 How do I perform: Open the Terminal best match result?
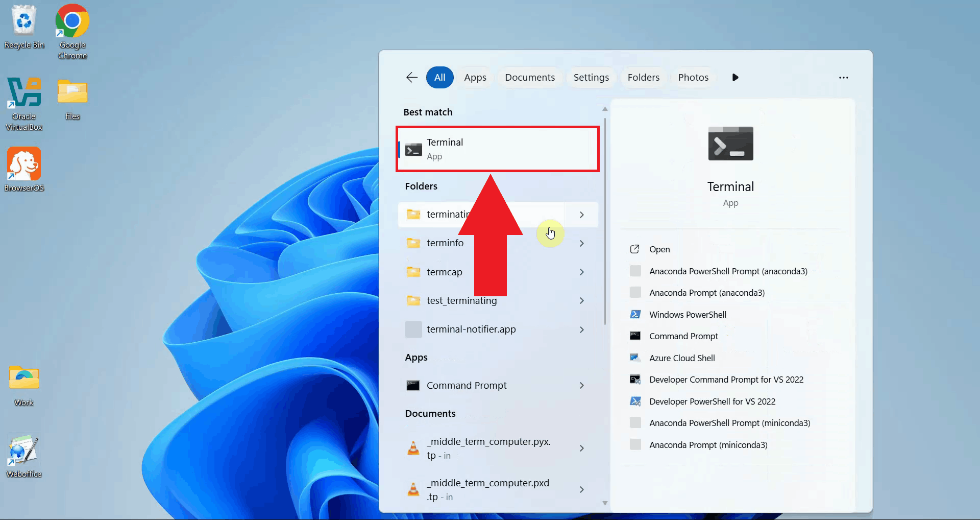point(497,149)
